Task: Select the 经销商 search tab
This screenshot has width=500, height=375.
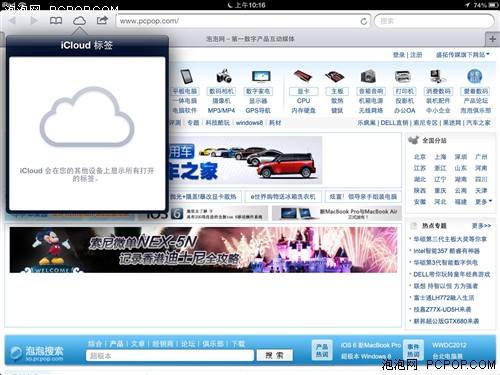Action: (x=163, y=344)
